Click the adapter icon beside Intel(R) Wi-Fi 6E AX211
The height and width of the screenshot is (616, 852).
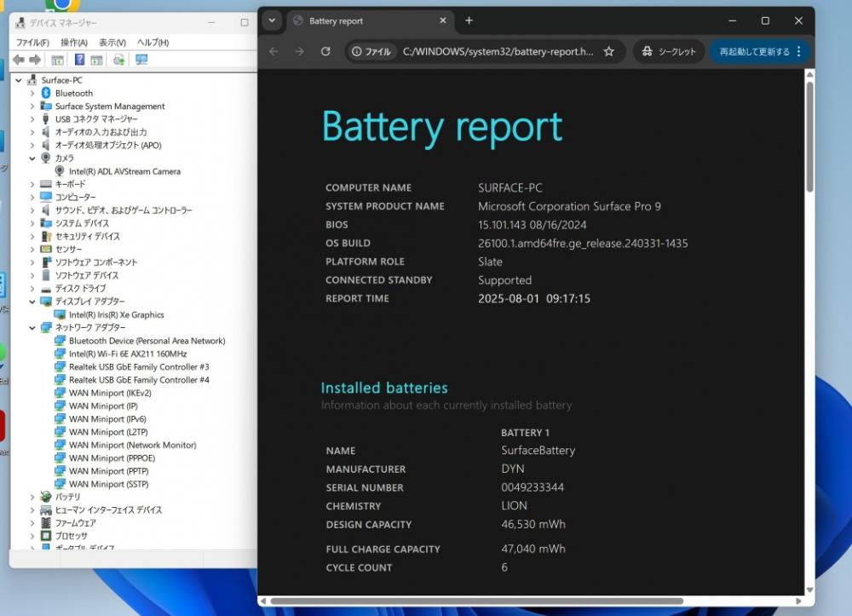click(60, 354)
